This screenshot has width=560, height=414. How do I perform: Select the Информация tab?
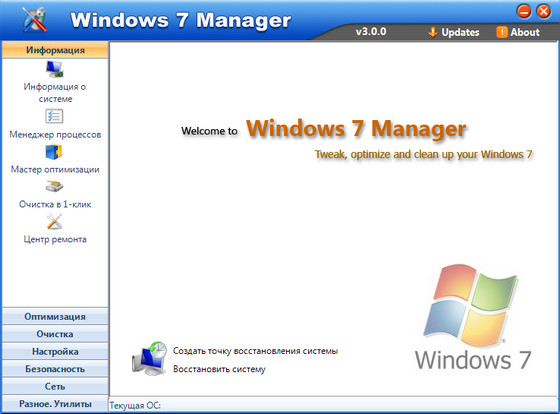(55, 50)
